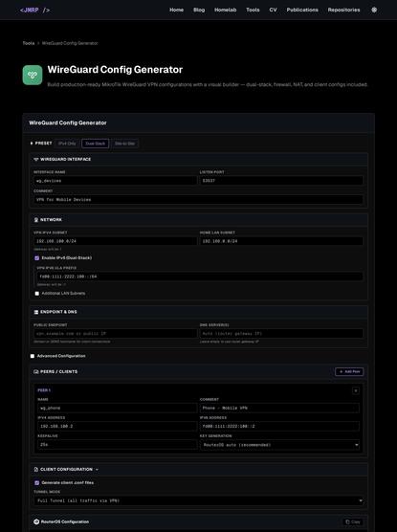Image resolution: width=397 pixels, height=532 pixels.
Task: Click the Public Endpoint input field
Action: (x=116, y=334)
